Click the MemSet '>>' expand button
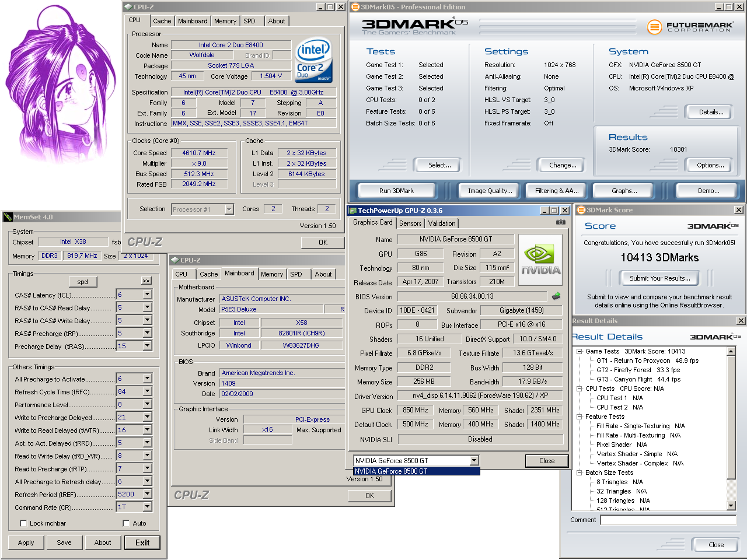This screenshot has height=560, width=747. 146,281
